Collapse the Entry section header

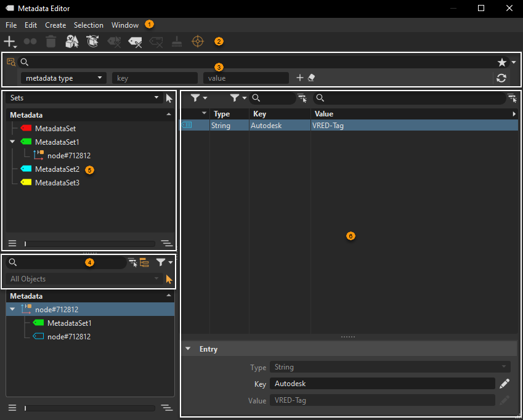click(188, 349)
